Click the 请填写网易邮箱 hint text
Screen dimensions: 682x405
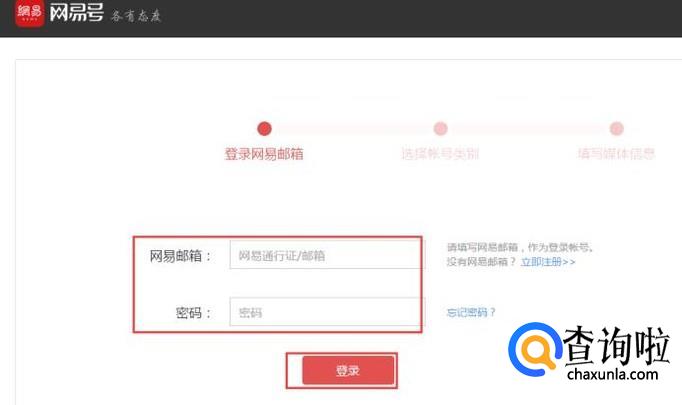click(520, 248)
